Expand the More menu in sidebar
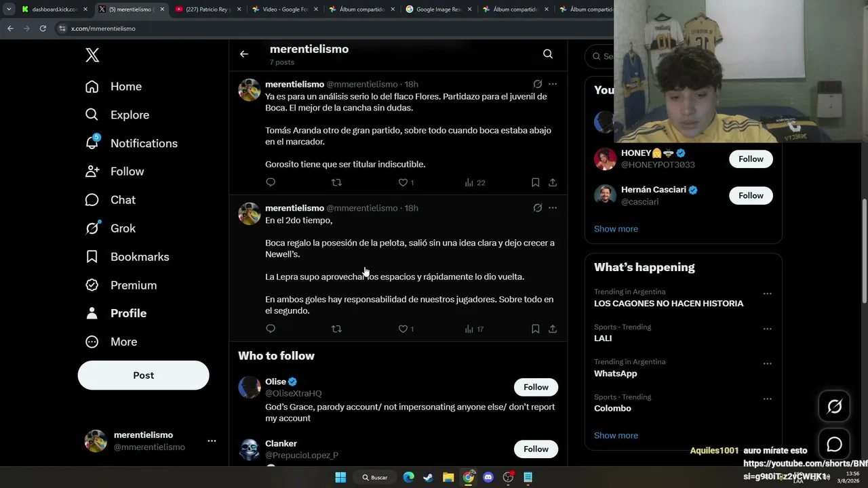The height and width of the screenshot is (488, 868). click(111, 342)
